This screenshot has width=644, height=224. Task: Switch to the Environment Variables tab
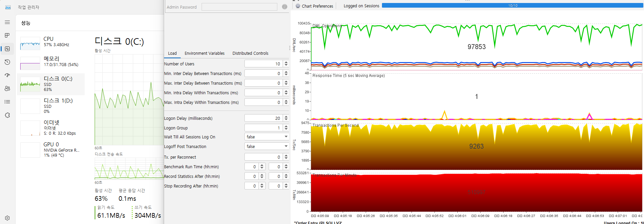[204, 53]
